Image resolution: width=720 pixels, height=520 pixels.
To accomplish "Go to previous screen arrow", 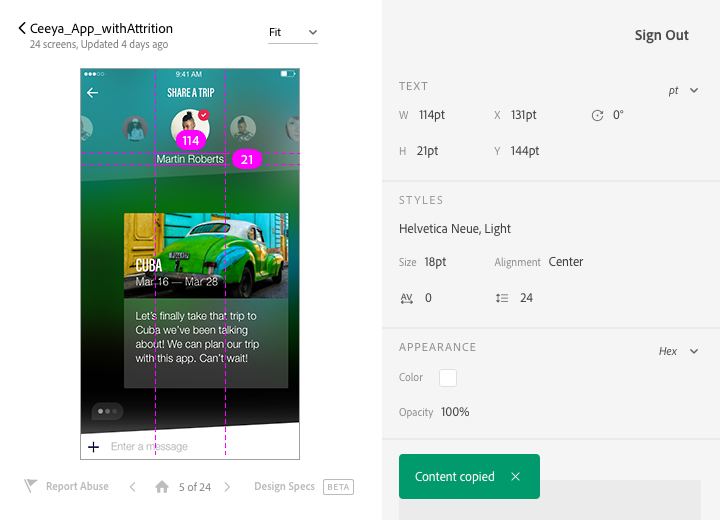I will click(x=133, y=487).
